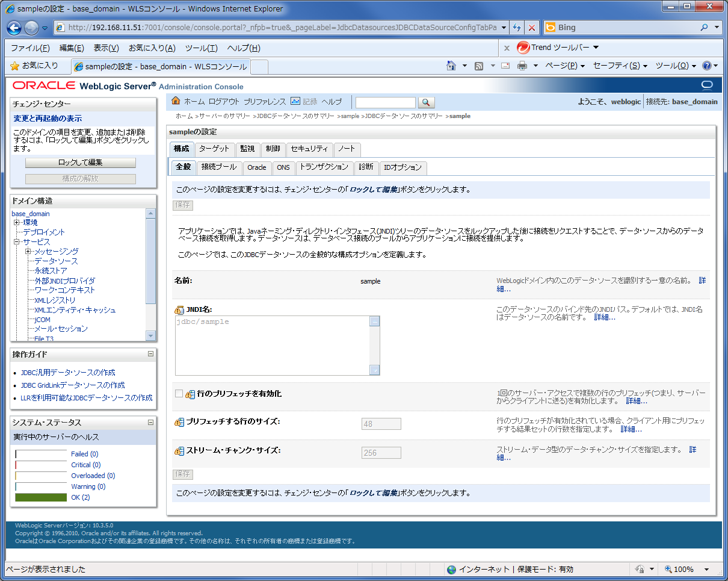
Task: Open the 表示(V) menu
Action: pos(106,48)
